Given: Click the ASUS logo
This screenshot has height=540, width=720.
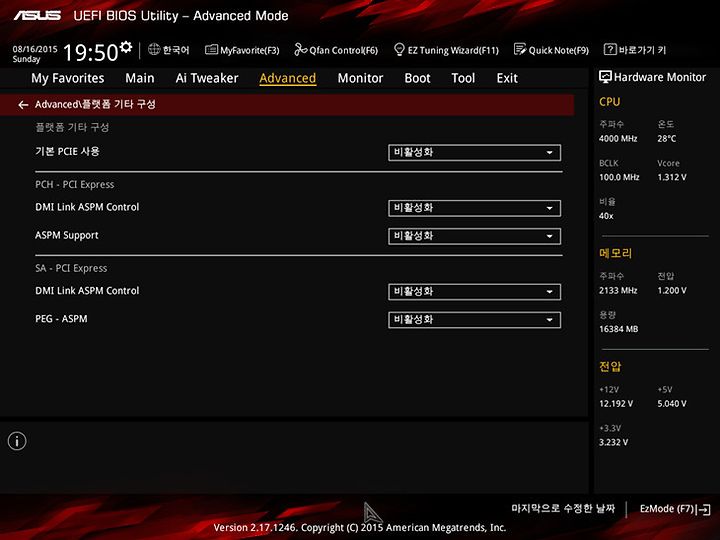Looking at the screenshot, I should coord(37,16).
